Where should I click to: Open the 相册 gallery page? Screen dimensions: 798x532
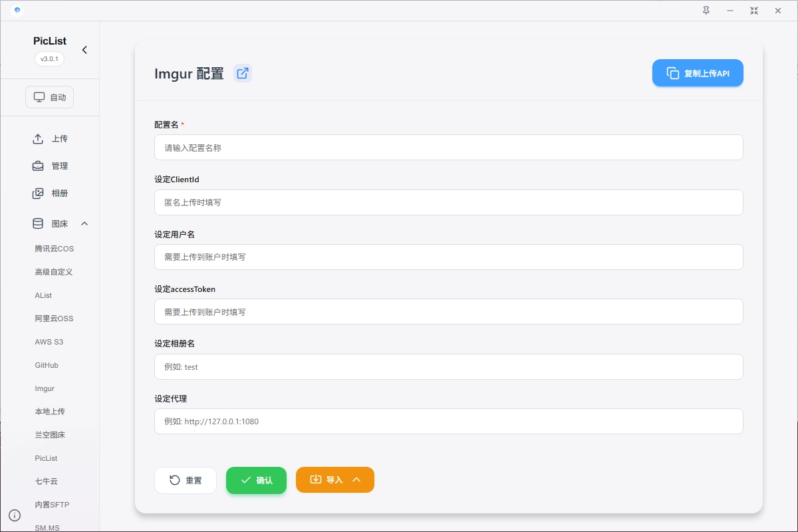50,194
